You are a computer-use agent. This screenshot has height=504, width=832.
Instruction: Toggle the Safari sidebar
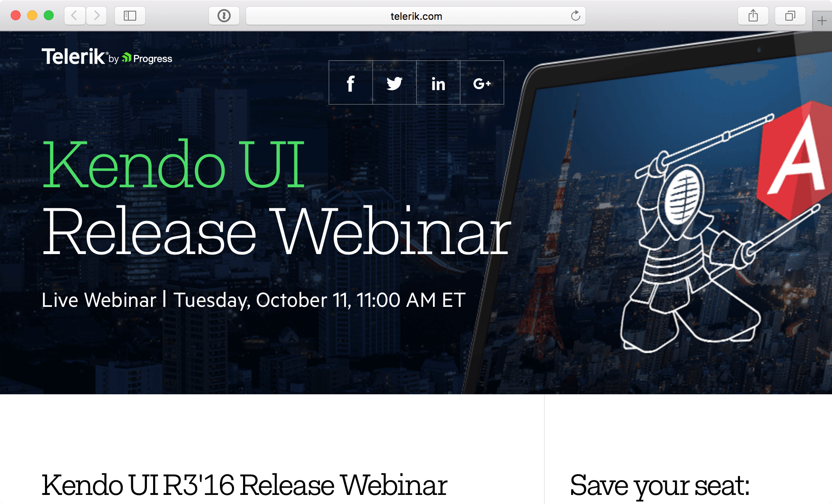coord(130,16)
